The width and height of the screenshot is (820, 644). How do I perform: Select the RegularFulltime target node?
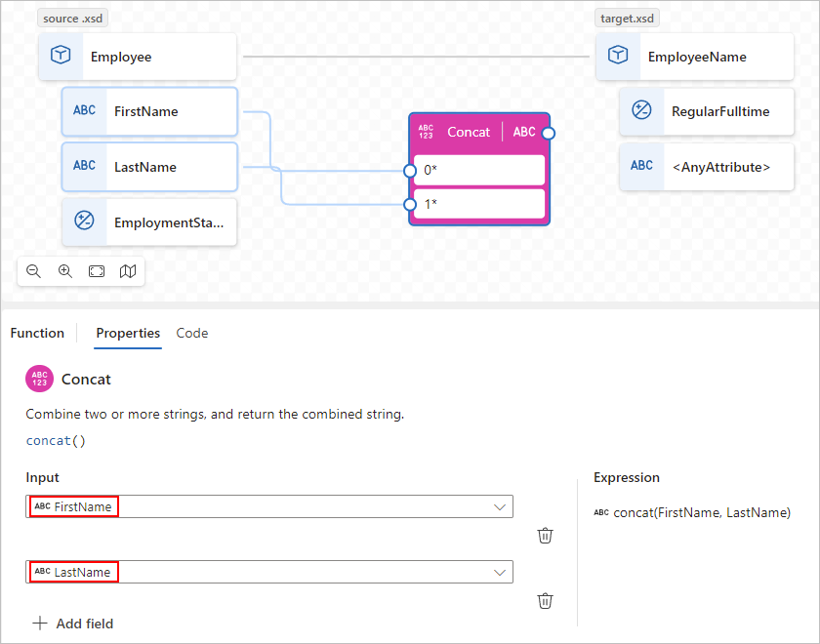707,111
